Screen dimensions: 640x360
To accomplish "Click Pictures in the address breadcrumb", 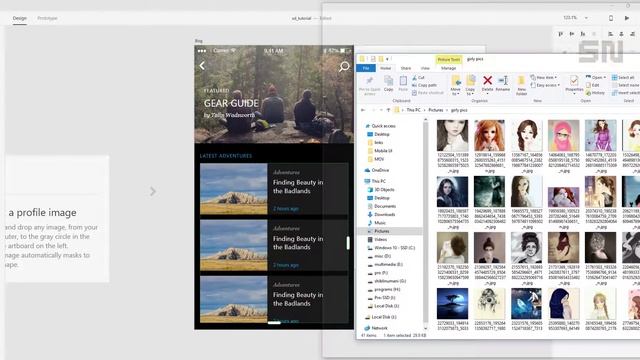I will (436, 110).
